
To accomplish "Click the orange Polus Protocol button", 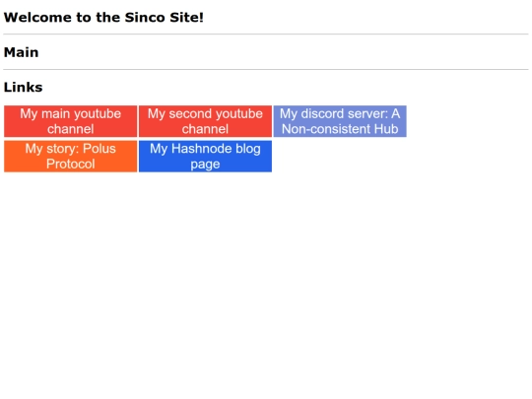I will 70,156.
